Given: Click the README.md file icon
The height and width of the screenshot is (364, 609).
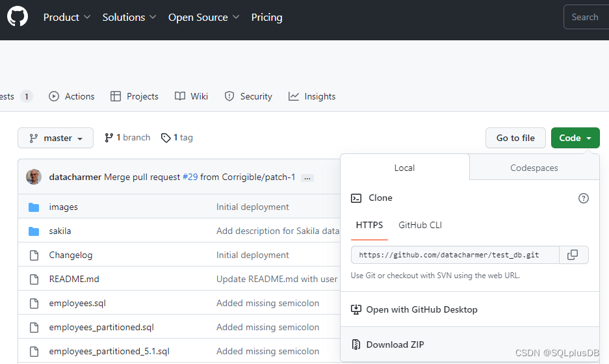Looking at the screenshot, I should pos(34,279).
